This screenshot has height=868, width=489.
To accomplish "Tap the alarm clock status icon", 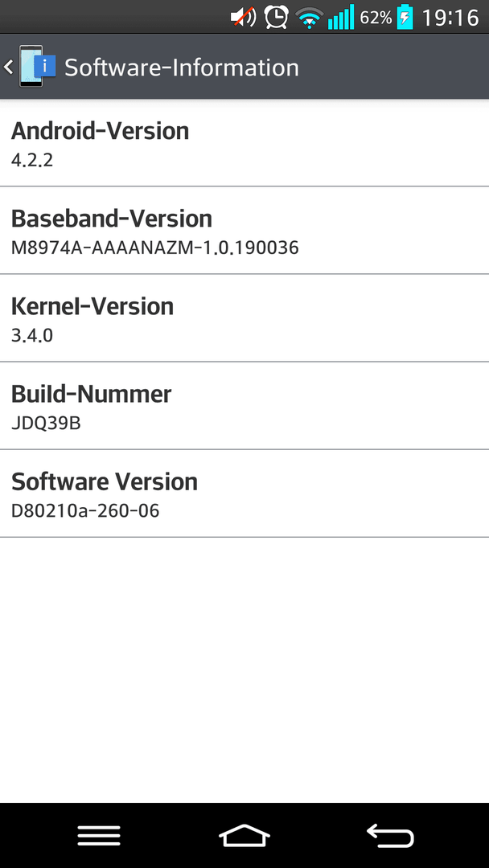I will coord(276,17).
